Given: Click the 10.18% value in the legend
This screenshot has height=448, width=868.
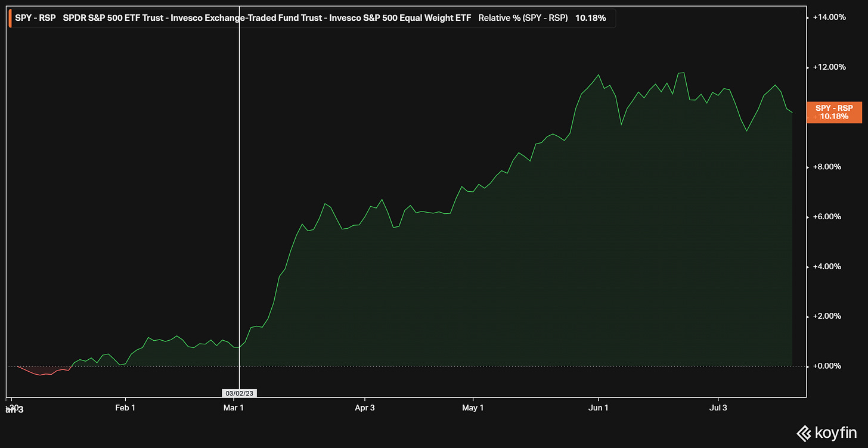Looking at the screenshot, I should pos(590,18).
